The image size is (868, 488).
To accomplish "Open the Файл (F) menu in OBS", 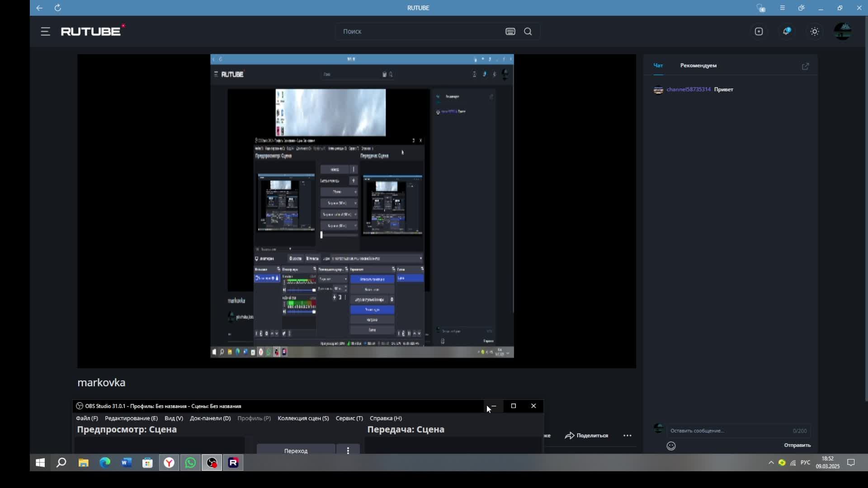I will (x=87, y=418).
